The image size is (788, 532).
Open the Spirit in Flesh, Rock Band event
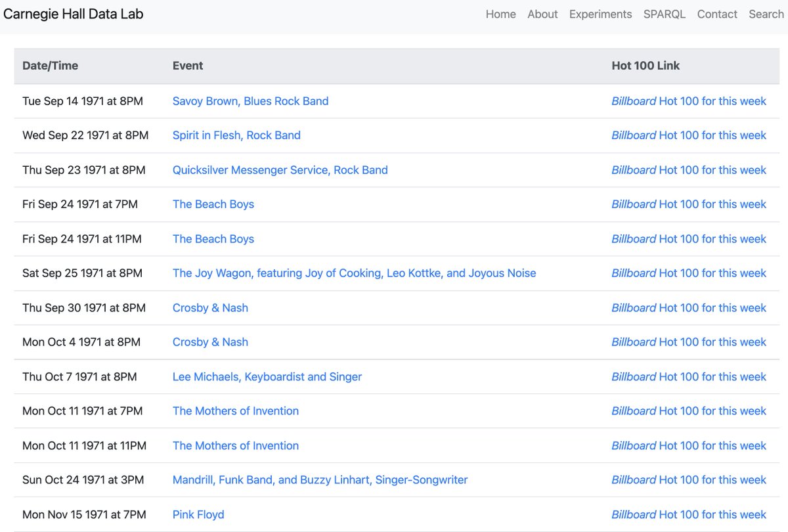coord(236,135)
